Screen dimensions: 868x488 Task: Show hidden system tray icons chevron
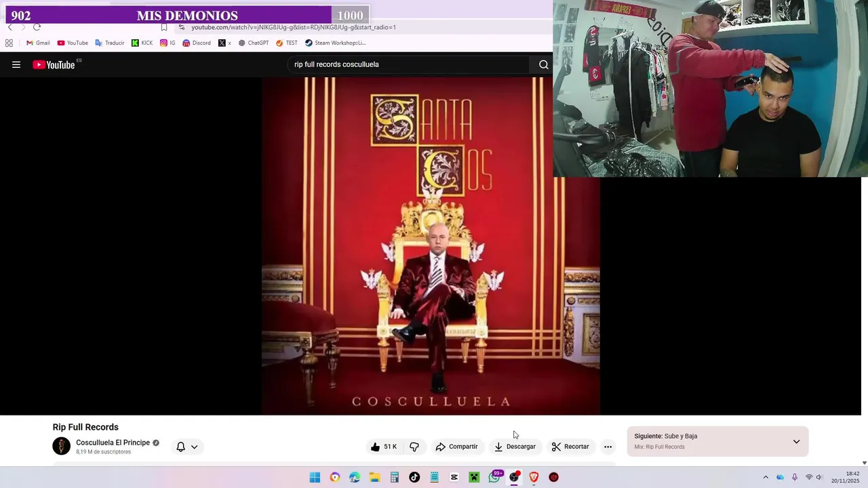coord(766,477)
